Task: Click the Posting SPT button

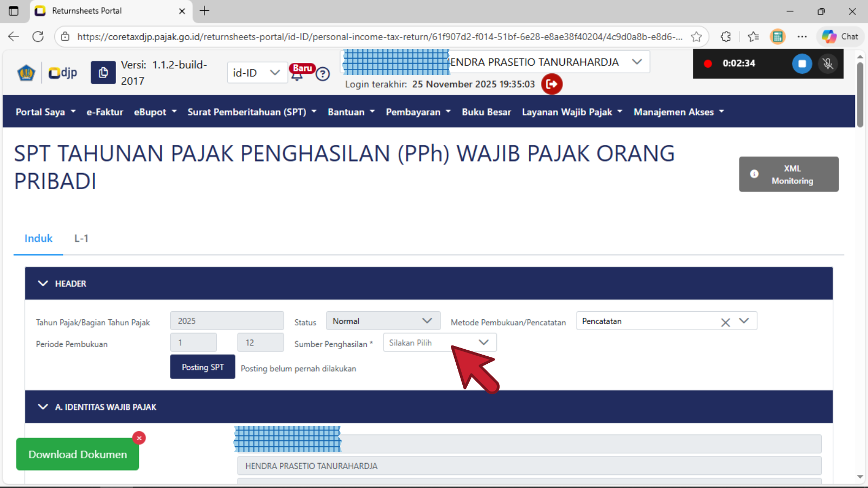Action: point(202,367)
